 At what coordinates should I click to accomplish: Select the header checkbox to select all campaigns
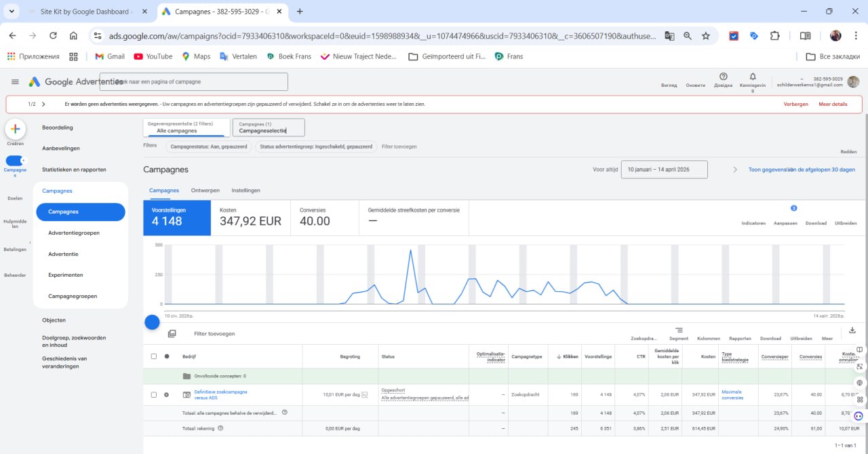[153, 356]
